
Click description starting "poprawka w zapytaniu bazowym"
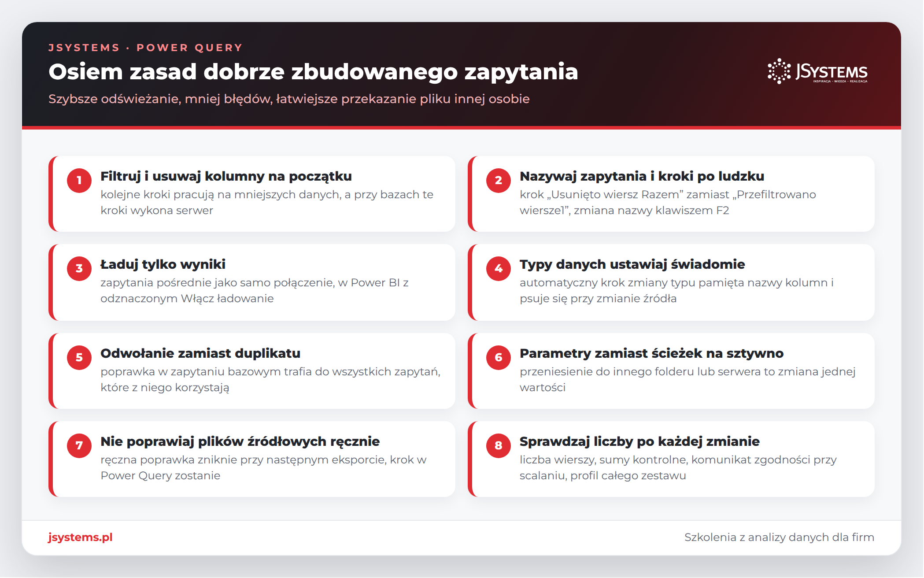tap(270, 380)
